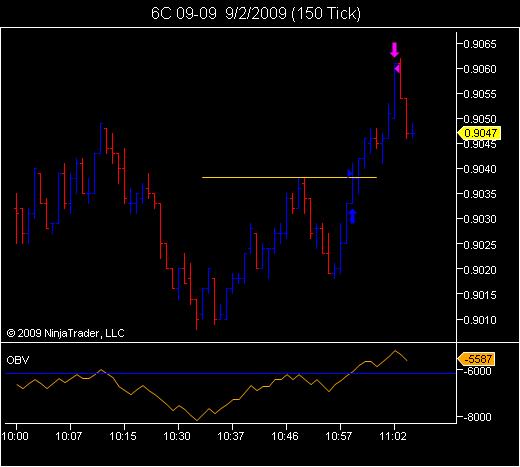
Task: Click the 0.9015 price axis label
Action: click(480, 295)
